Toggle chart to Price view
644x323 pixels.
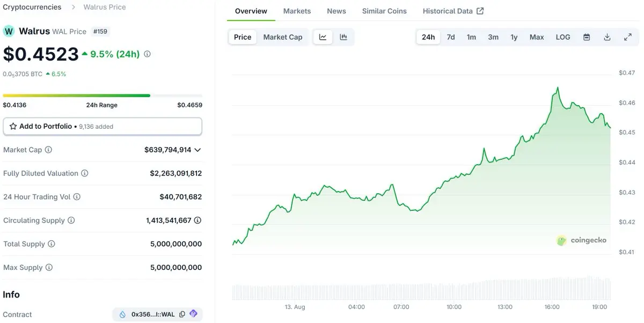pyautogui.click(x=243, y=37)
